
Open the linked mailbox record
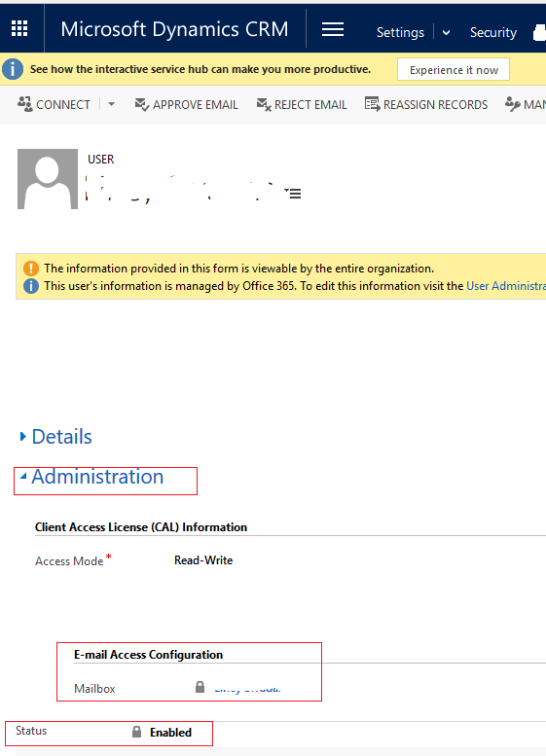tap(247, 689)
